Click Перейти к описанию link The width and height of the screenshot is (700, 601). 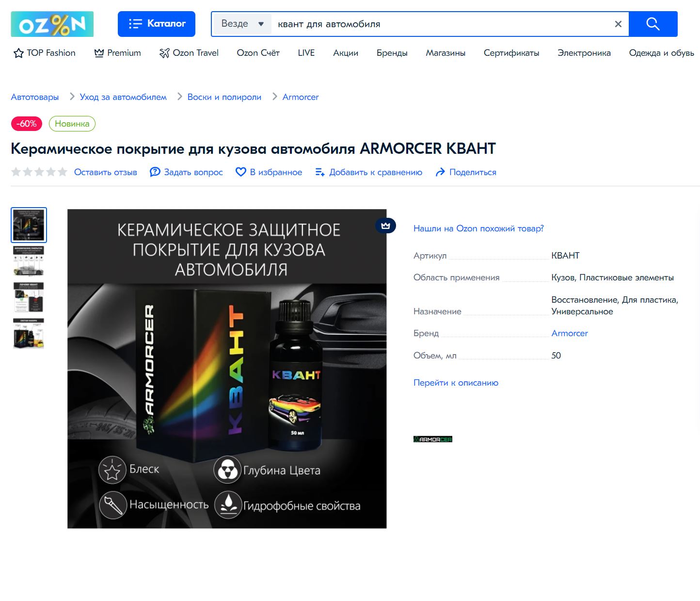pyautogui.click(x=456, y=383)
